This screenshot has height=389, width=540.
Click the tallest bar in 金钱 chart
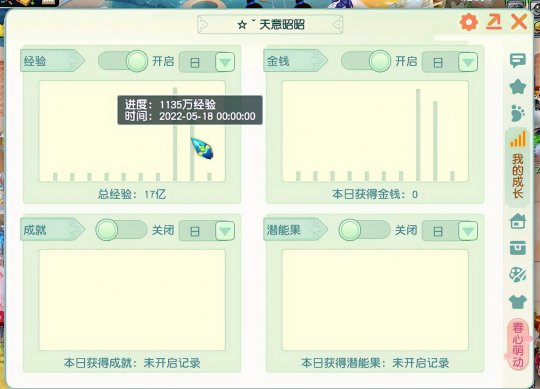418,135
